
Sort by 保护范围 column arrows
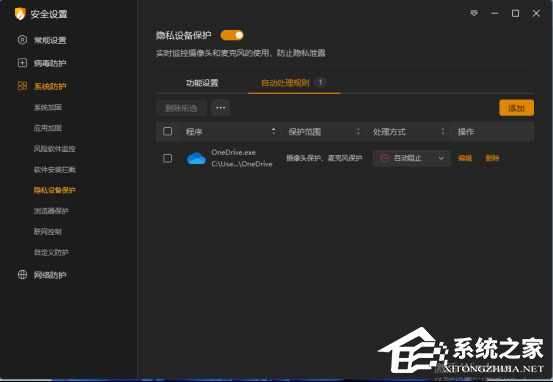click(358, 131)
